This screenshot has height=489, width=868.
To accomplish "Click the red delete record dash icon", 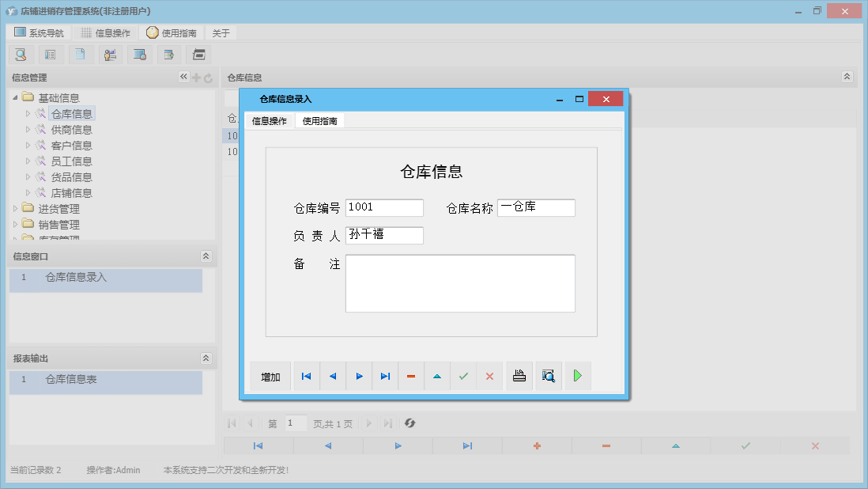I will click(x=411, y=376).
